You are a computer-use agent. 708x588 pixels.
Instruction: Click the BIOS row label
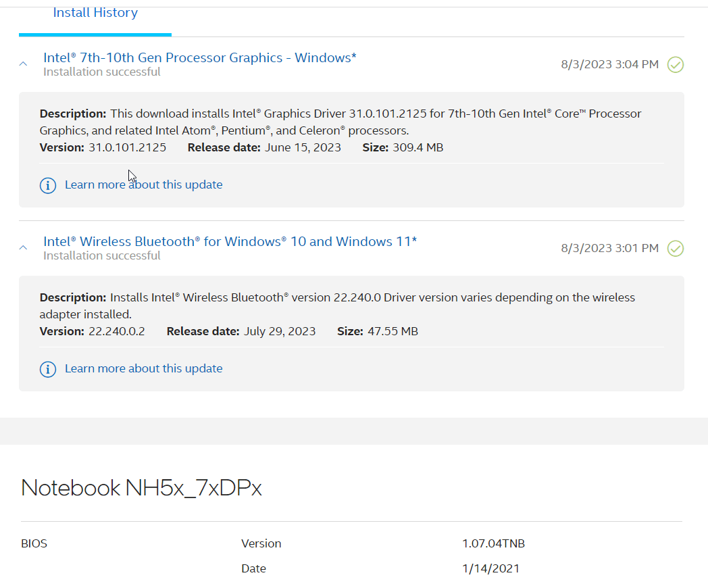click(x=34, y=544)
